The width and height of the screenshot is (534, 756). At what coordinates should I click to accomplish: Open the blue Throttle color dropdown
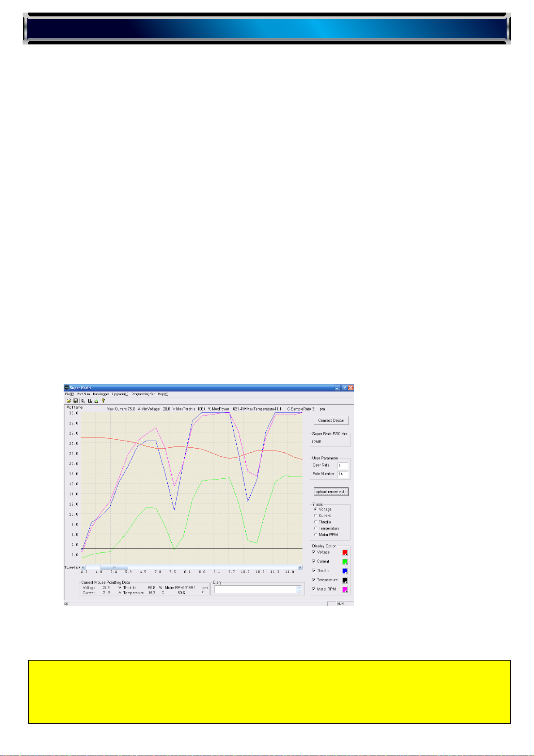coord(345,571)
